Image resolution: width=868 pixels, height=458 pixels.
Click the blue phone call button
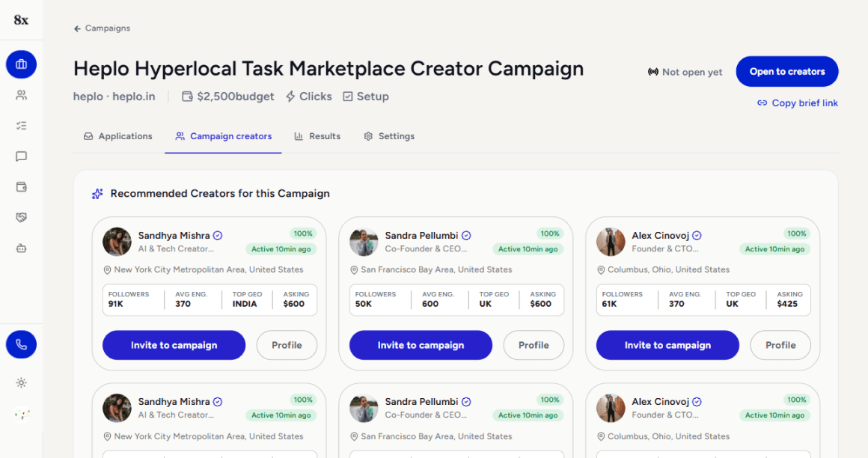21,344
